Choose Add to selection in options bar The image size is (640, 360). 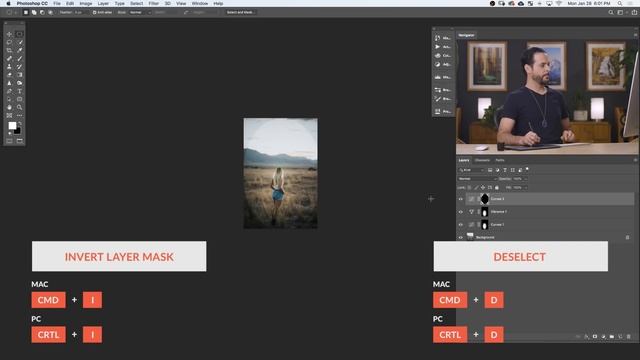click(x=34, y=13)
